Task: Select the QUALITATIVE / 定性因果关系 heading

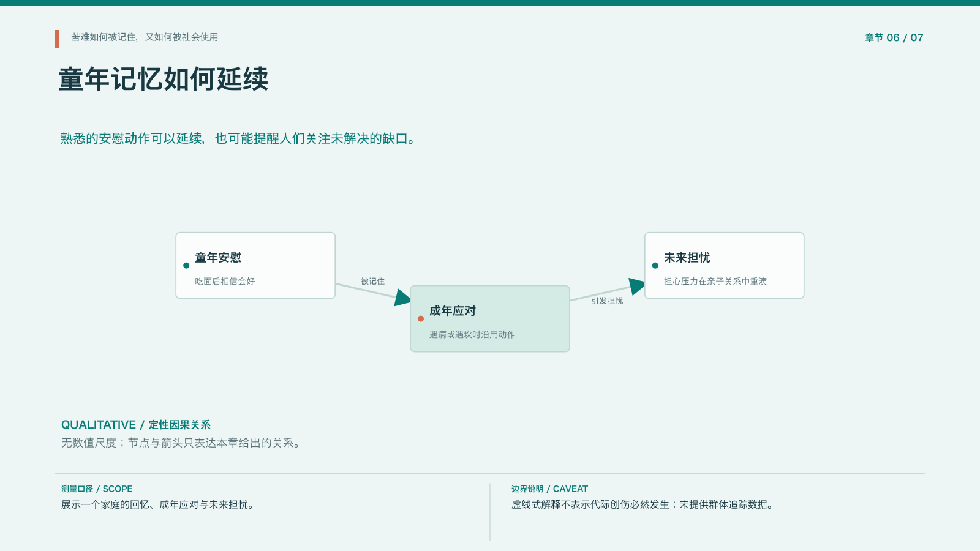Action: click(136, 425)
